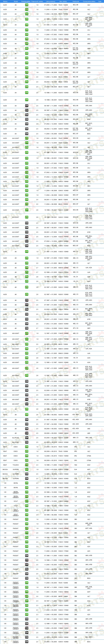The height and width of the screenshot is (644, 104).
Task: Click diesel ON icon in Audi A8 01.1997->04.2000 row
Action: click(27, 419)
